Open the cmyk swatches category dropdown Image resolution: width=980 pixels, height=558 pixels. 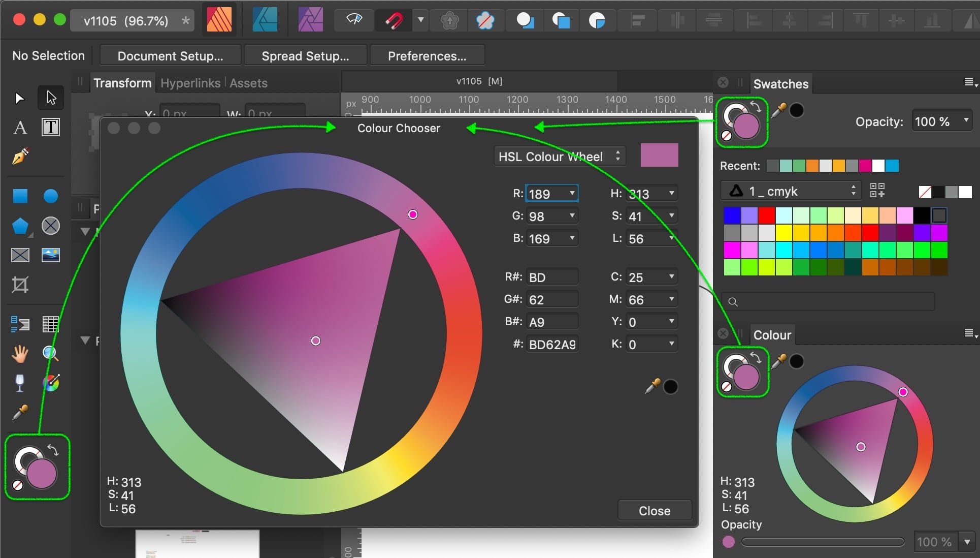(x=790, y=191)
